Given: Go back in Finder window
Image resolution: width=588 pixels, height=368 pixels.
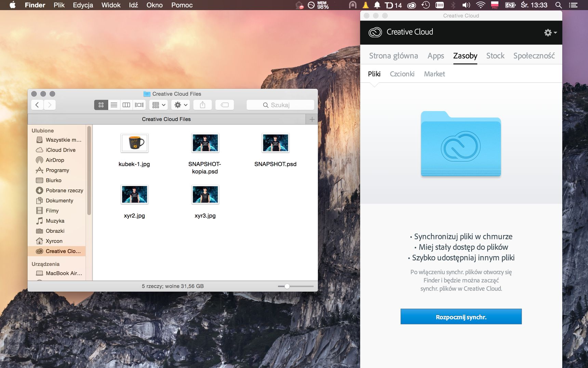Looking at the screenshot, I should [x=37, y=105].
